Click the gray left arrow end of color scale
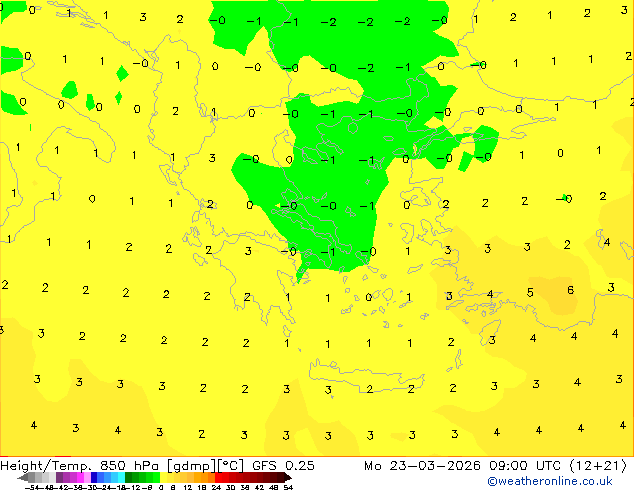 (x=23, y=477)
